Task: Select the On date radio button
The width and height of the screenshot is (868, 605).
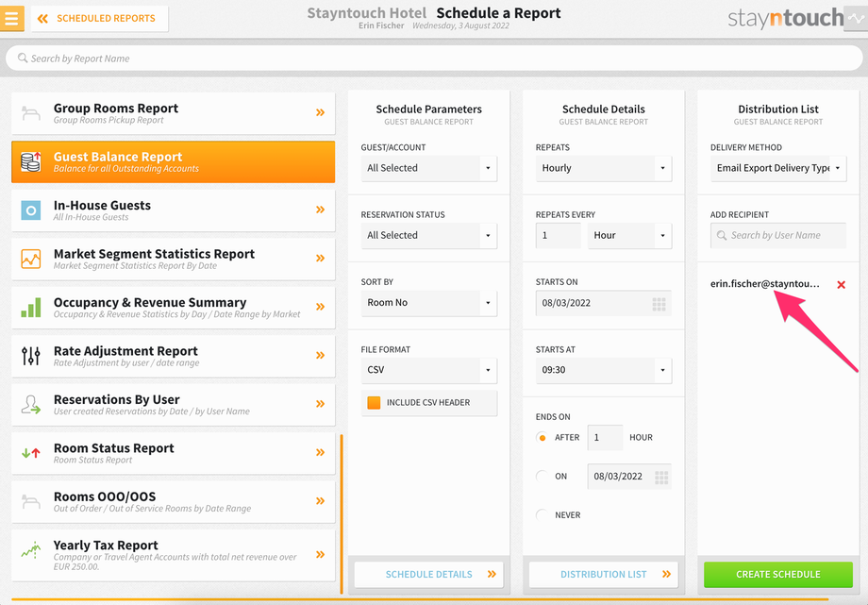Action: 542,476
